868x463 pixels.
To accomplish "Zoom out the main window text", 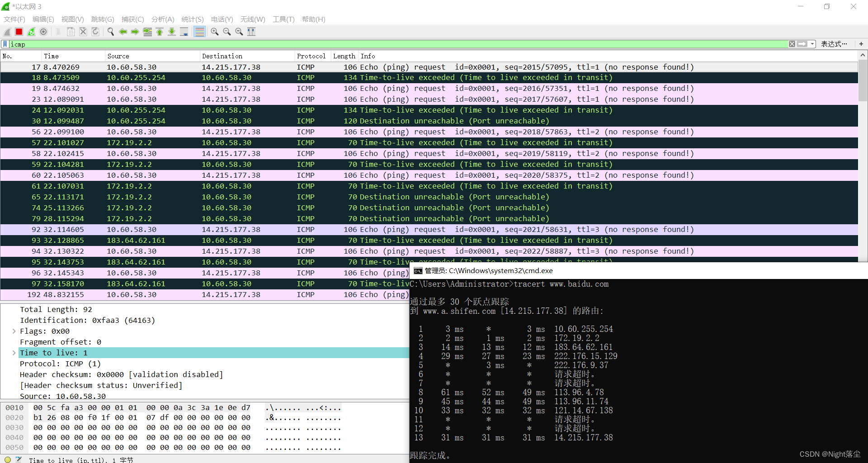I will 227,32.
